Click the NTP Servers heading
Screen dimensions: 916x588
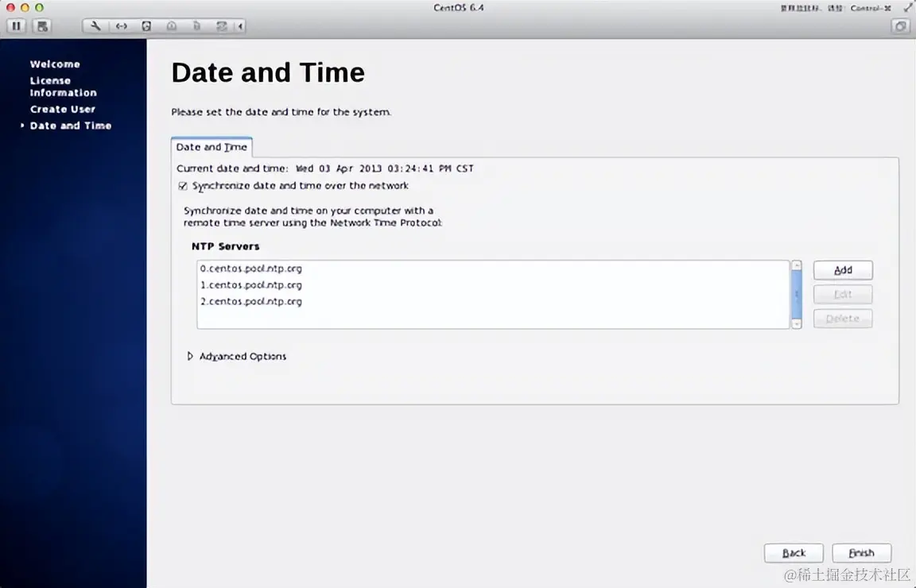click(226, 246)
